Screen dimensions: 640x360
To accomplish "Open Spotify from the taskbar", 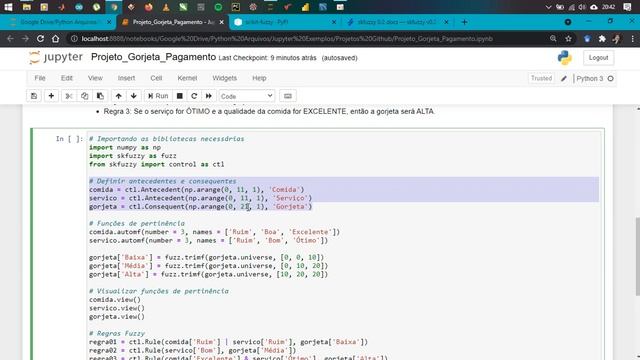I will [x=218, y=7].
